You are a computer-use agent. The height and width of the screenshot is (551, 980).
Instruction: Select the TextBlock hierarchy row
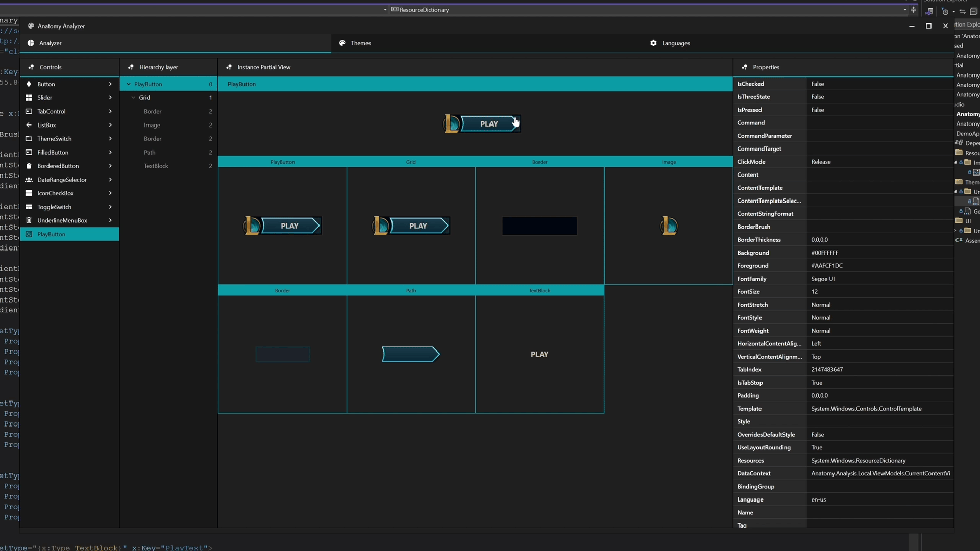coord(168,166)
